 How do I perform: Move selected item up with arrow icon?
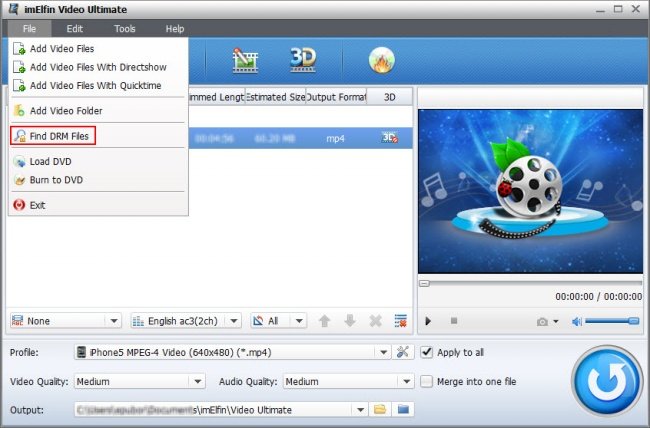pyautogui.click(x=325, y=321)
